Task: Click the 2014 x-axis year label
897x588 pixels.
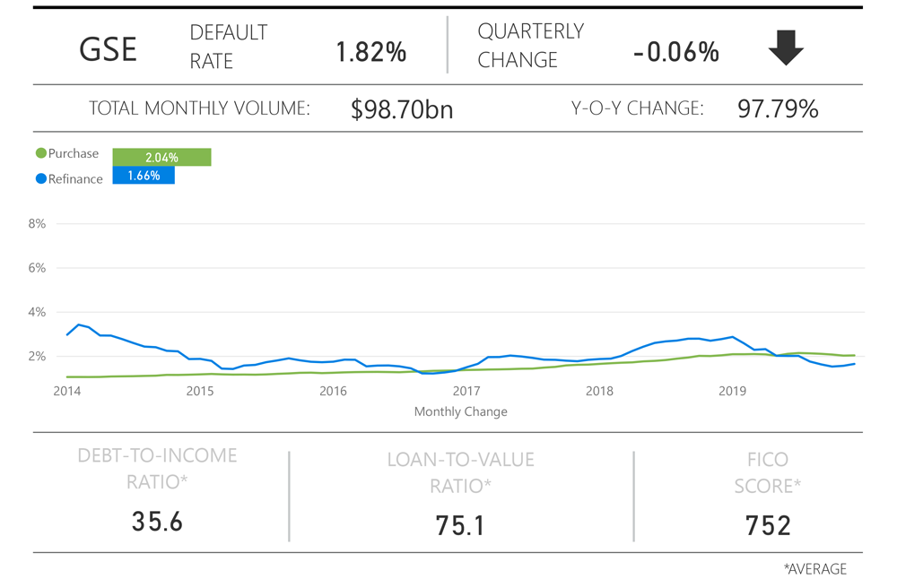Action: click(65, 391)
